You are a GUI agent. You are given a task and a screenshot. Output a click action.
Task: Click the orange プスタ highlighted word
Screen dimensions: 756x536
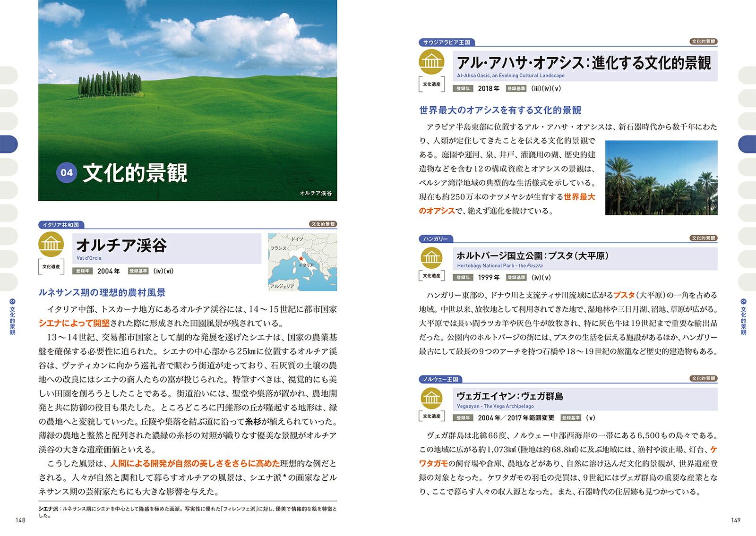(x=624, y=295)
